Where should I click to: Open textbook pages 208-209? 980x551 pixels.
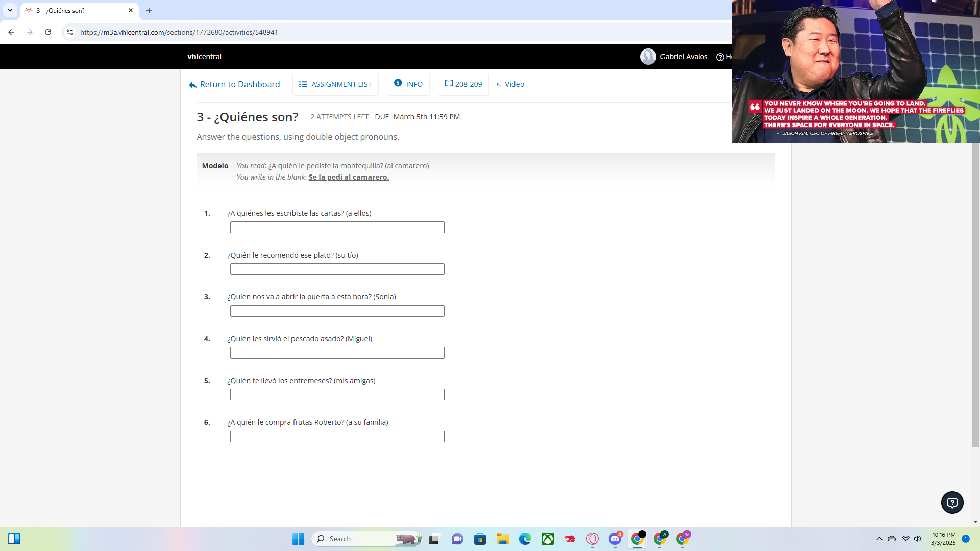(x=463, y=84)
